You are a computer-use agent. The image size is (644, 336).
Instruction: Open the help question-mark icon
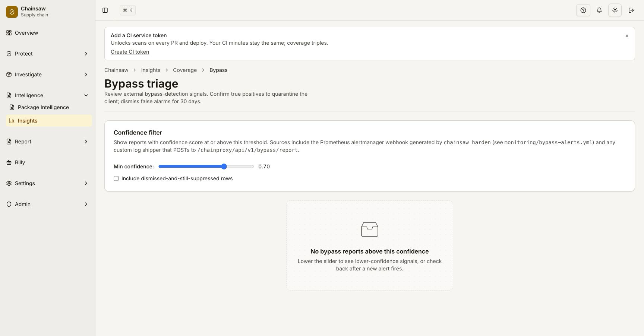tap(583, 10)
